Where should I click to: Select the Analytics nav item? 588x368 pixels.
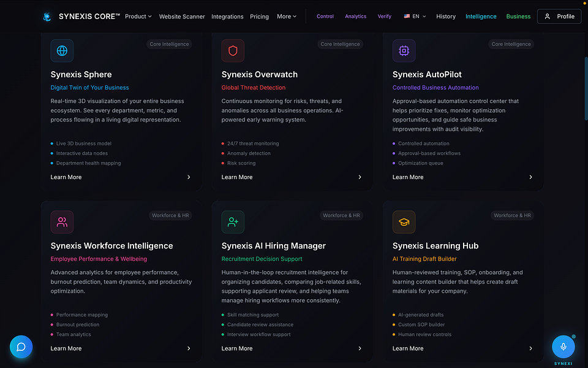click(x=355, y=17)
